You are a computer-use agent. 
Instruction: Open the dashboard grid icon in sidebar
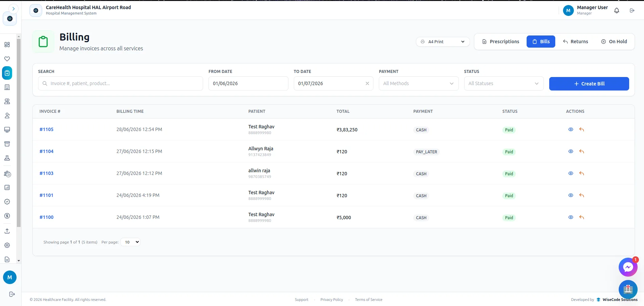pos(7,45)
